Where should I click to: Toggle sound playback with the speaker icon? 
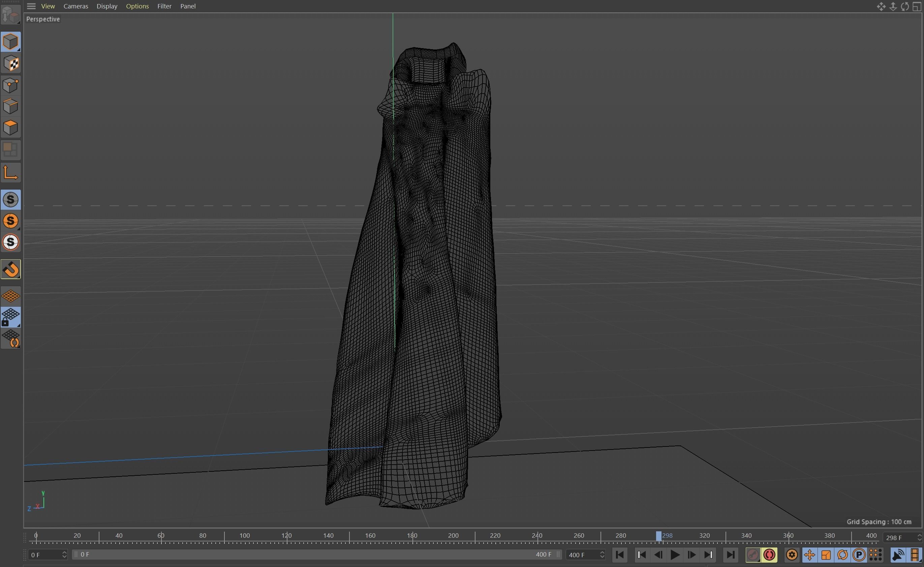pyautogui.click(x=898, y=554)
